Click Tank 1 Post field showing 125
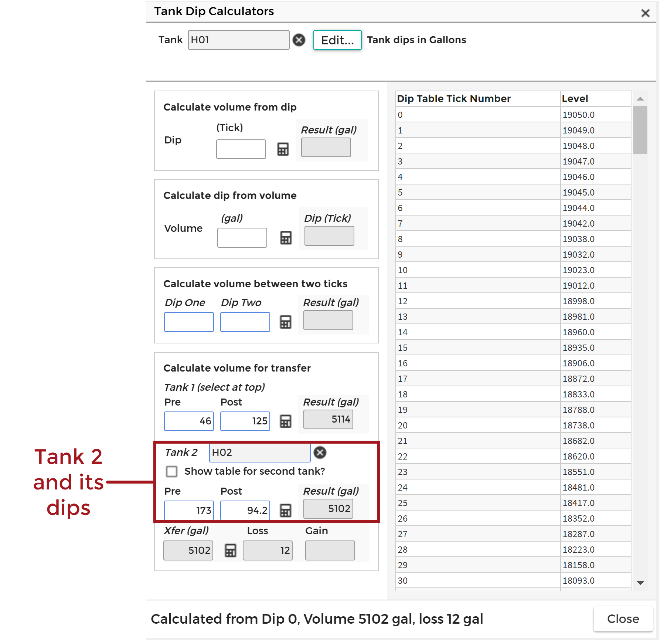The height and width of the screenshot is (644, 664). coord(245,421)
